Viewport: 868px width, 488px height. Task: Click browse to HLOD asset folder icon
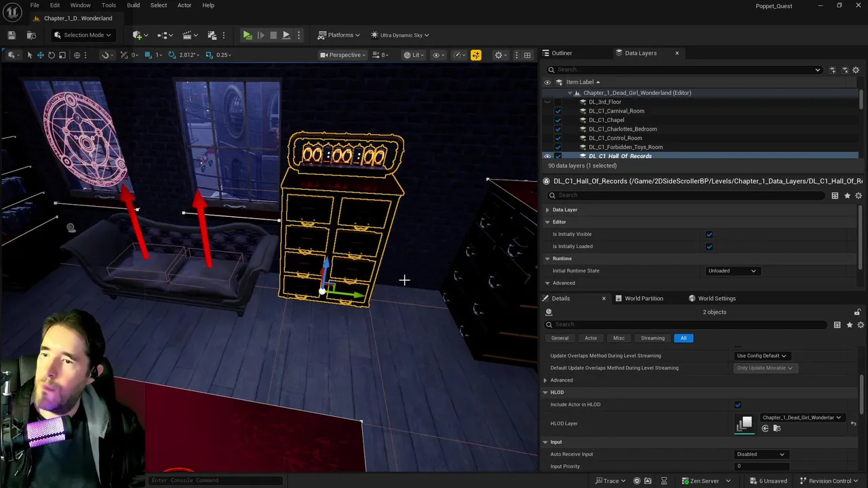tap(777, 428)
